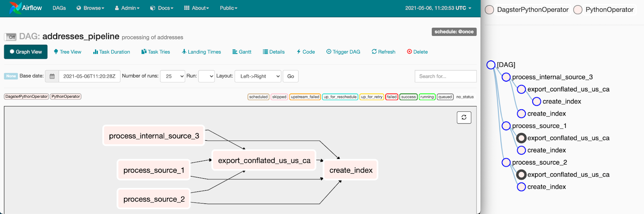Image resolution: width=644 pixels, height=214 pixels.
Task: Collapse the process_source_2 tree node circle
Action: click(506, 163)
